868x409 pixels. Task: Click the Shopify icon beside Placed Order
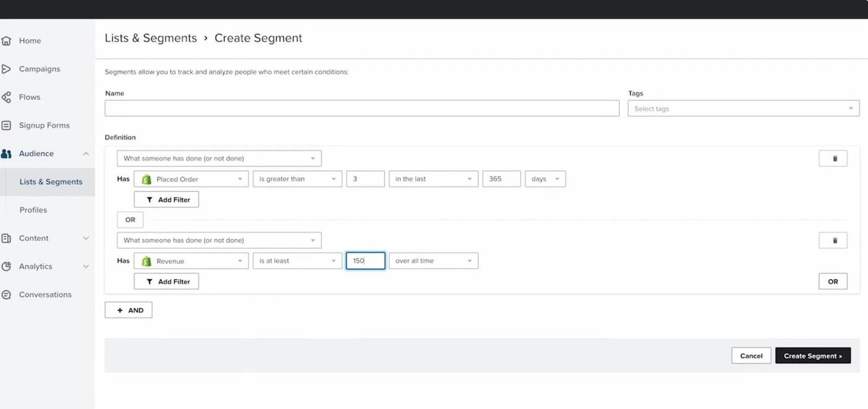point(146,179)
